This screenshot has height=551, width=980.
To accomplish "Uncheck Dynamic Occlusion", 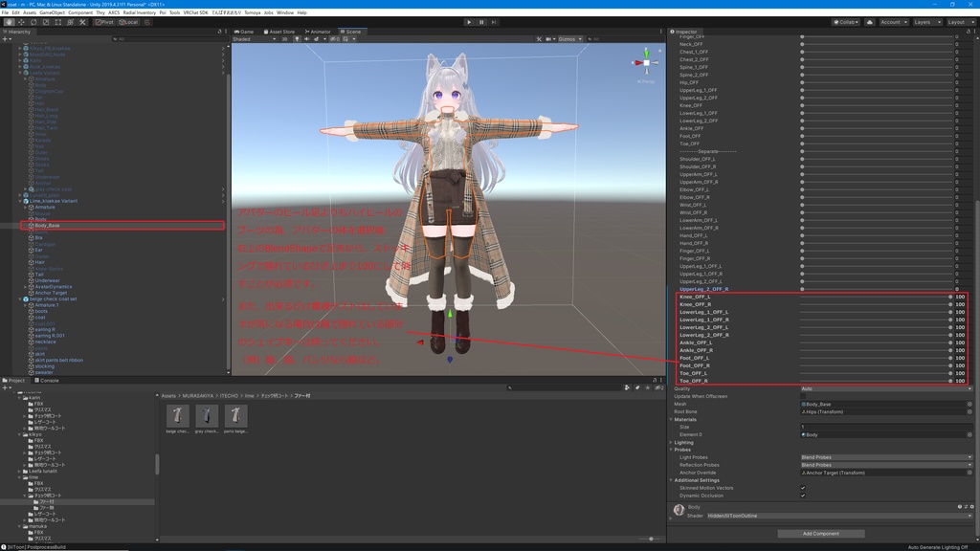I will [x=803, y=496].
